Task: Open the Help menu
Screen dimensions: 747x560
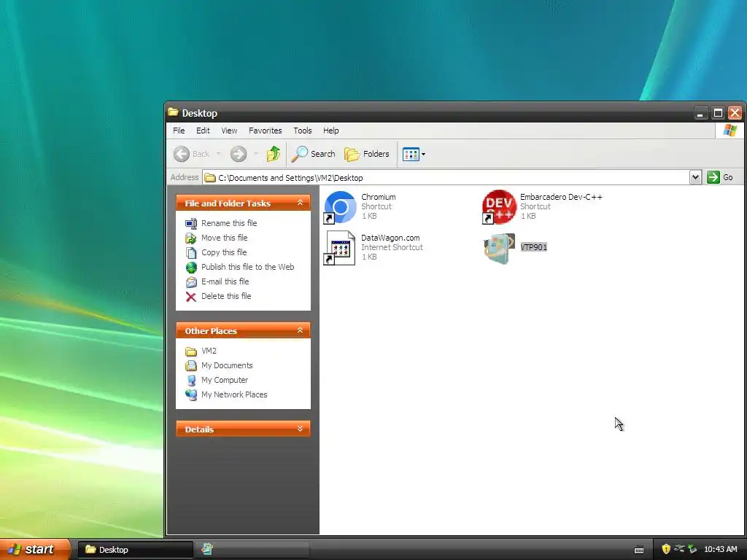Action: 330,131
